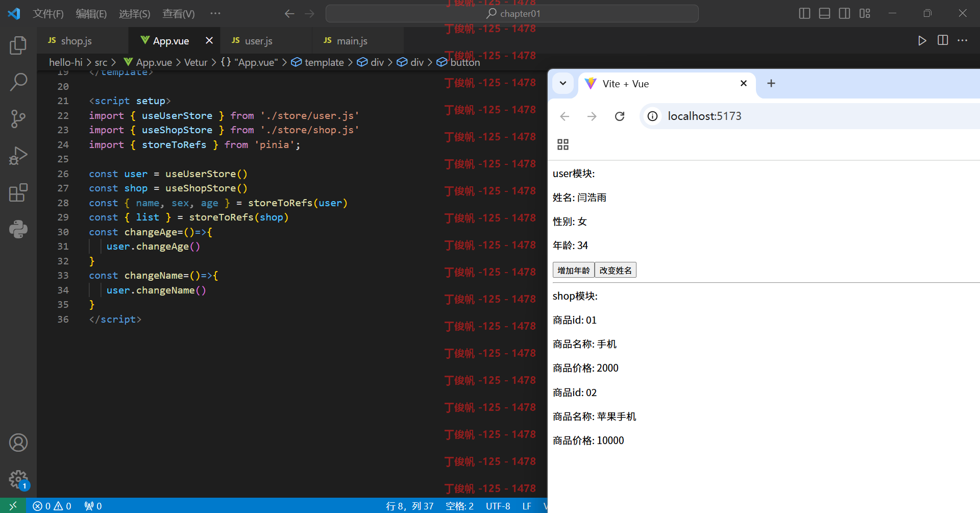Open the 文件(F) menu
The height and width of the screenshot is (513, 980).
pos(48,14)
